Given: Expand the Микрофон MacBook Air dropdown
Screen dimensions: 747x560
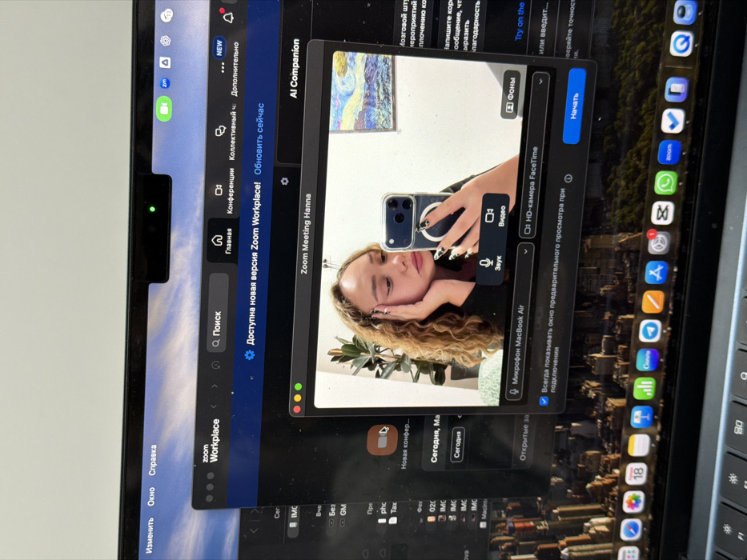Looking at the screenshot, I should click(x=518, y=322).
